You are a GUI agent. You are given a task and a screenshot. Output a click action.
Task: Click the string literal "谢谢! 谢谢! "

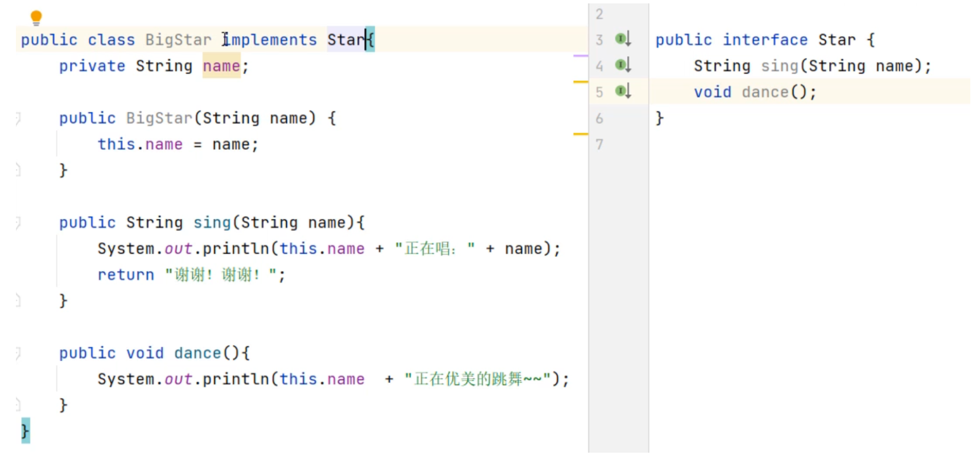(x=221, y=275)
